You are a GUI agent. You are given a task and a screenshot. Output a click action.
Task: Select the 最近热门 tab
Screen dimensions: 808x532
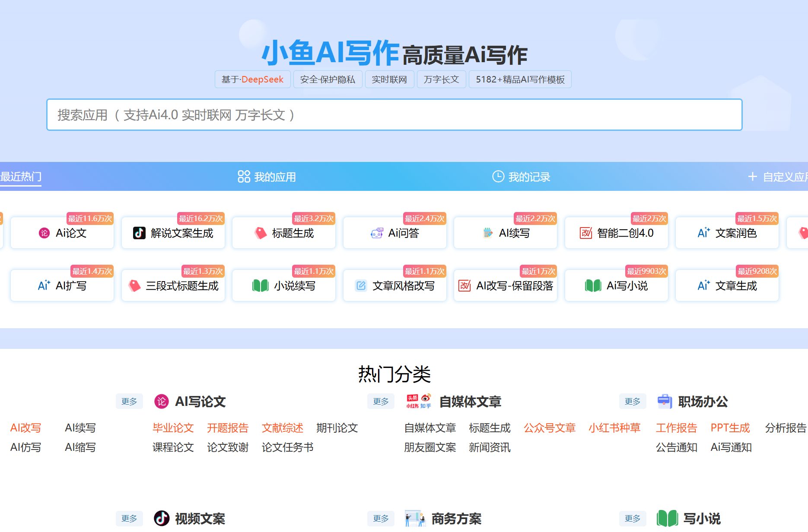tap(21, 177)
